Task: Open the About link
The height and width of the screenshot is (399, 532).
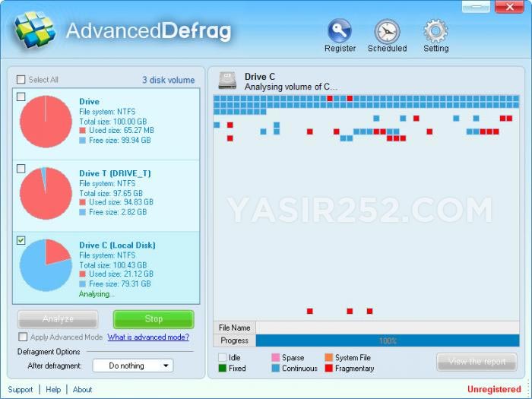Action: pyautogui.click(x=82, y=389)
